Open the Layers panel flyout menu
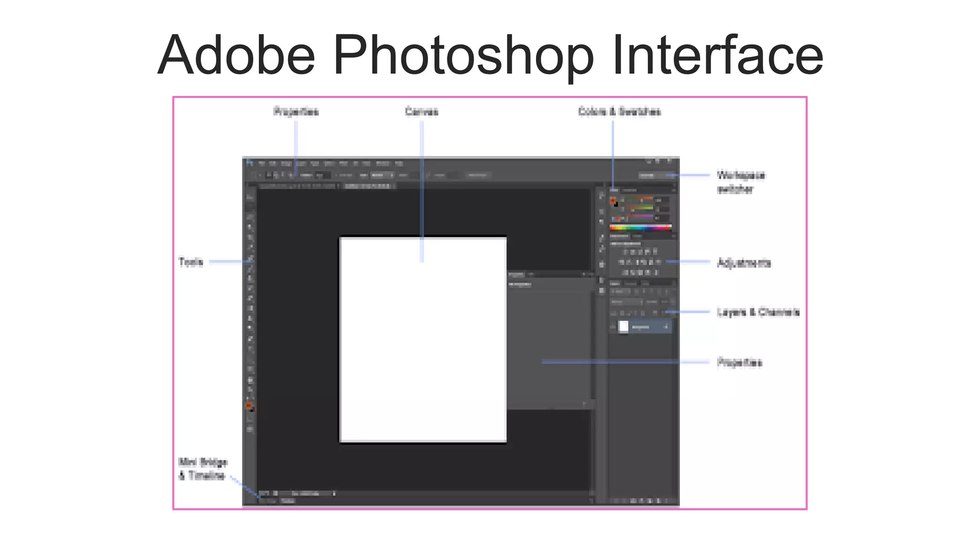 pyautogui.click(x=673, y=283)
